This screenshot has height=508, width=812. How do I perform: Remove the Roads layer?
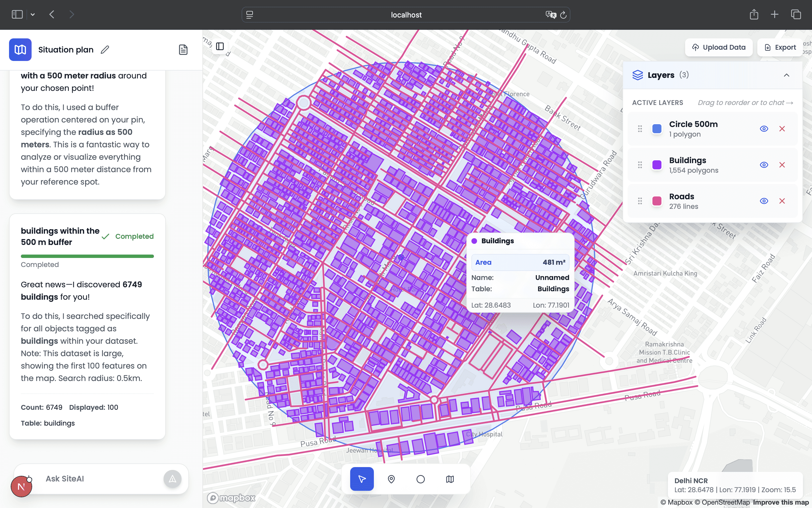(x=782, y=201)
